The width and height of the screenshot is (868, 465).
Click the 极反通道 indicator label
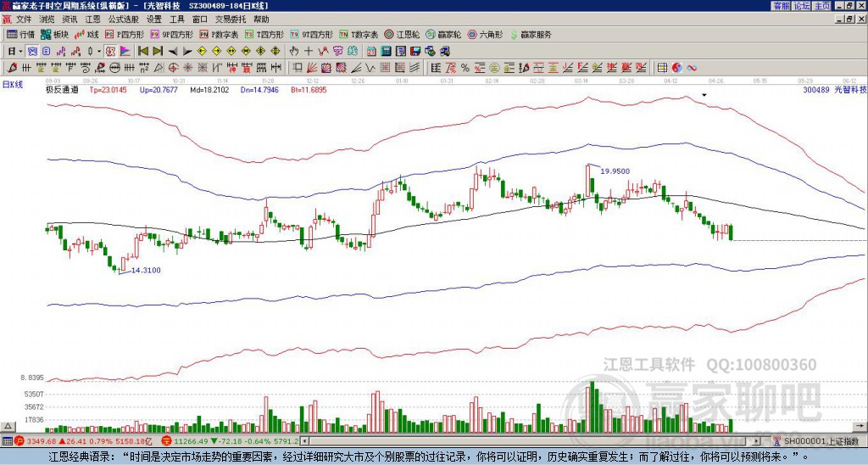tap(62, 89)
